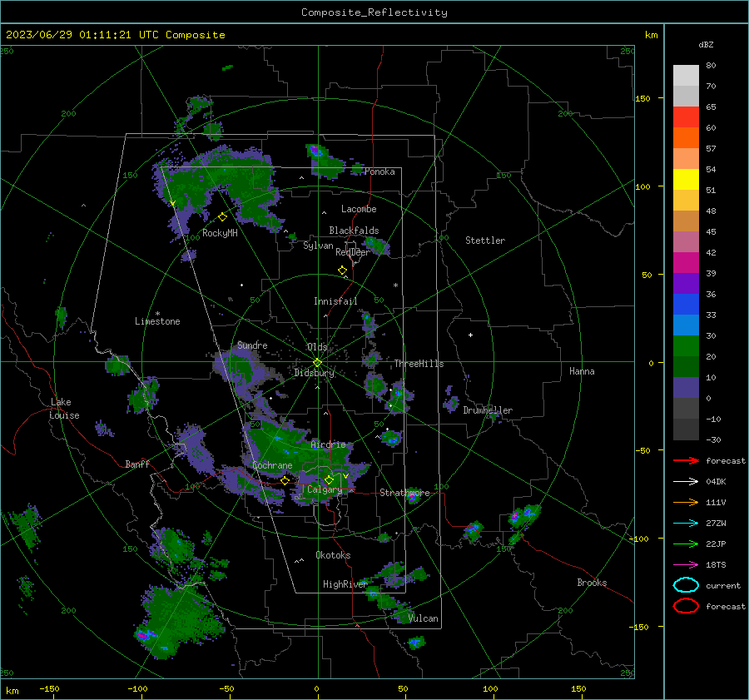Pick the light gray swatch between 80 and 70 dBZ
The image size is (749, 700).
[x=686, y=76]
